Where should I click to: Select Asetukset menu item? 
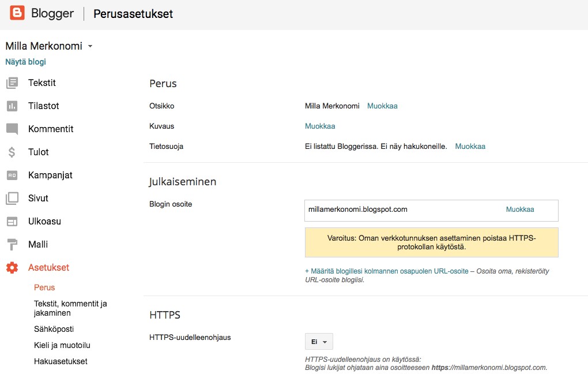click(x=49, y=268)
